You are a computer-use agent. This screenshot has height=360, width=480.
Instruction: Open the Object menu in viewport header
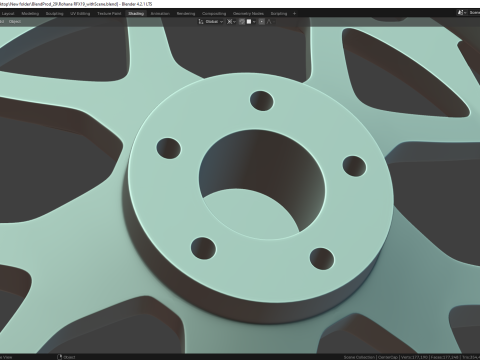pos(15,22)
